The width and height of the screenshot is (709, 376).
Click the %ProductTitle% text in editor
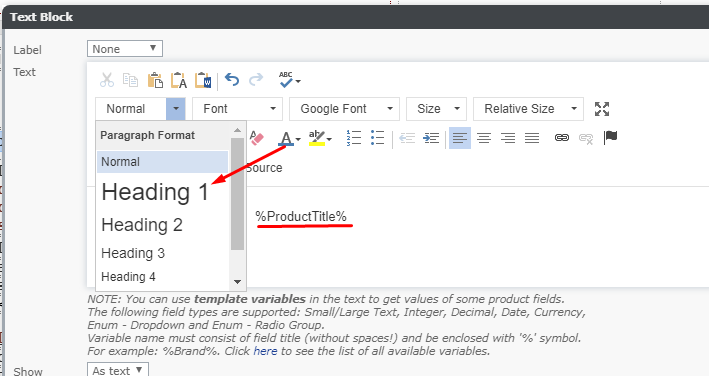[x=301, y=216]
